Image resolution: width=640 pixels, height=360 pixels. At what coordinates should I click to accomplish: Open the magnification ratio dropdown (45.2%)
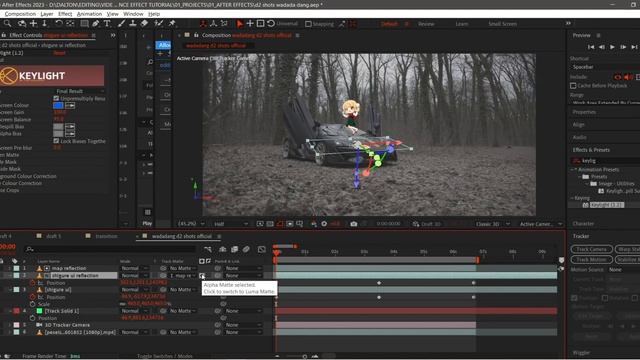point(191,224)
